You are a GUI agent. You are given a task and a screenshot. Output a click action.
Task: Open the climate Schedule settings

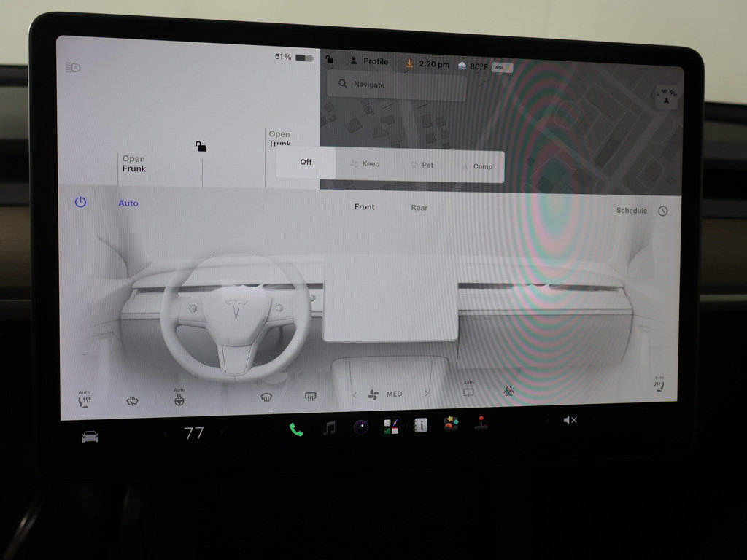[632, 211]
